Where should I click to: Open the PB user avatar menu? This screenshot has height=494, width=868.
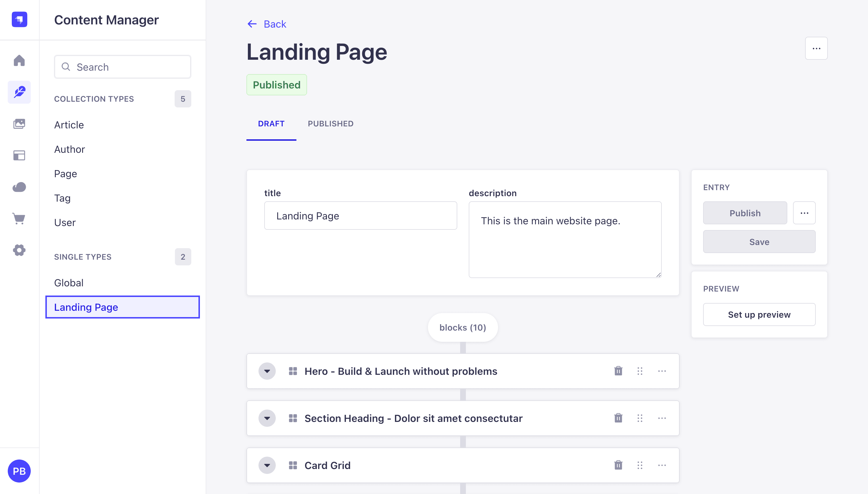pos(19,471)
